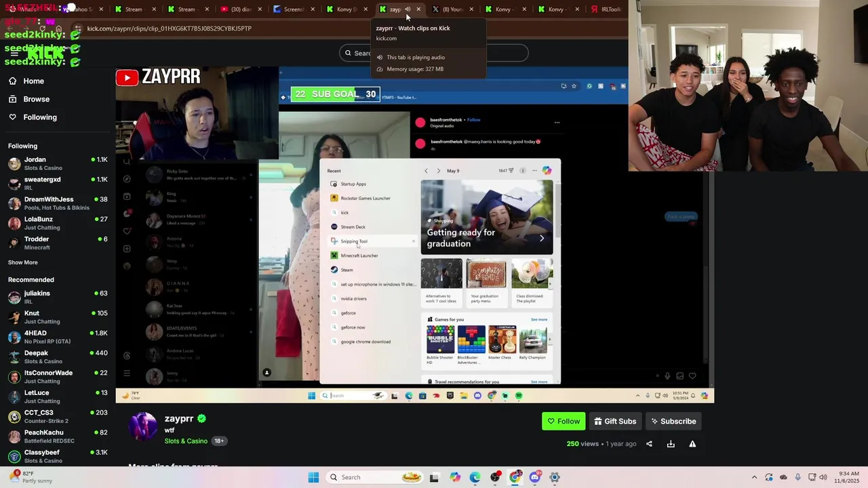Open OBS Studio from the taskbar
Image resolution: width=868 pixels, height=488 pixels.
pyautogui.click(x=495, y=477)
